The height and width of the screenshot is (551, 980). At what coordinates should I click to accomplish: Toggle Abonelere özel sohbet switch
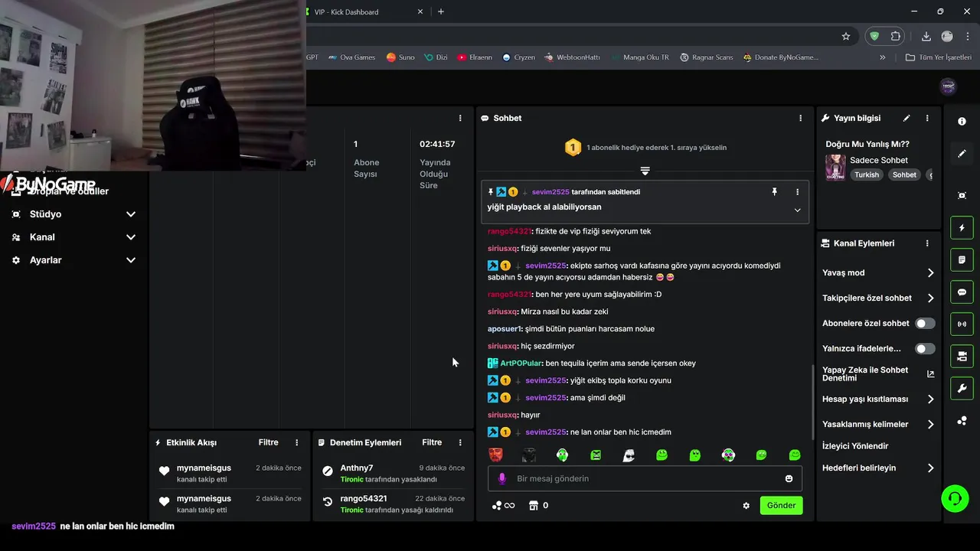[925, 323]
